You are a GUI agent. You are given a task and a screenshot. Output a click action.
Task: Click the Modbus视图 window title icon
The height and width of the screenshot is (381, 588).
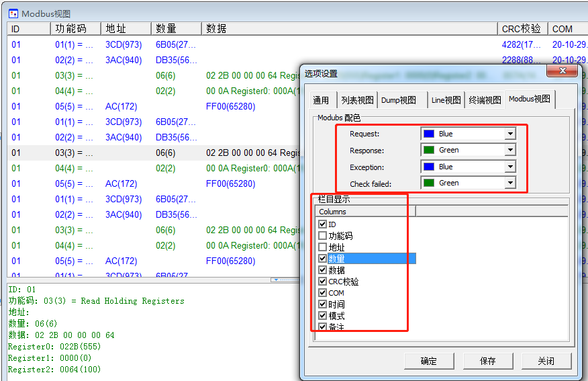tap(13, 13)
